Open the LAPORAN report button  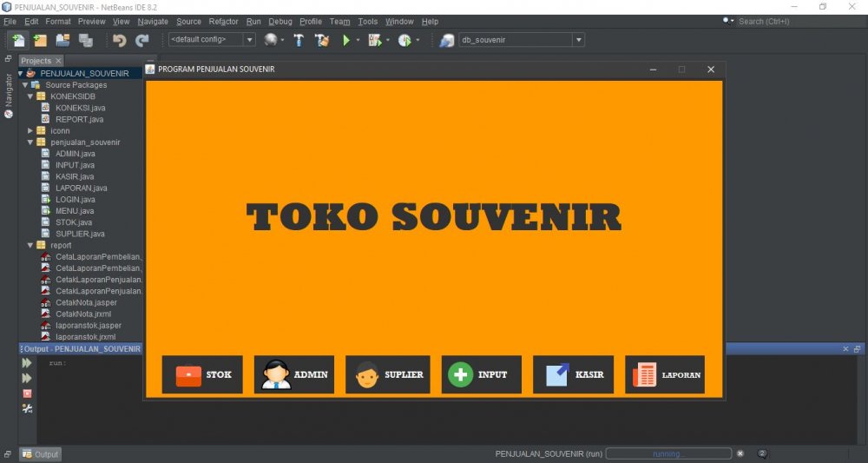coord(665,374)
